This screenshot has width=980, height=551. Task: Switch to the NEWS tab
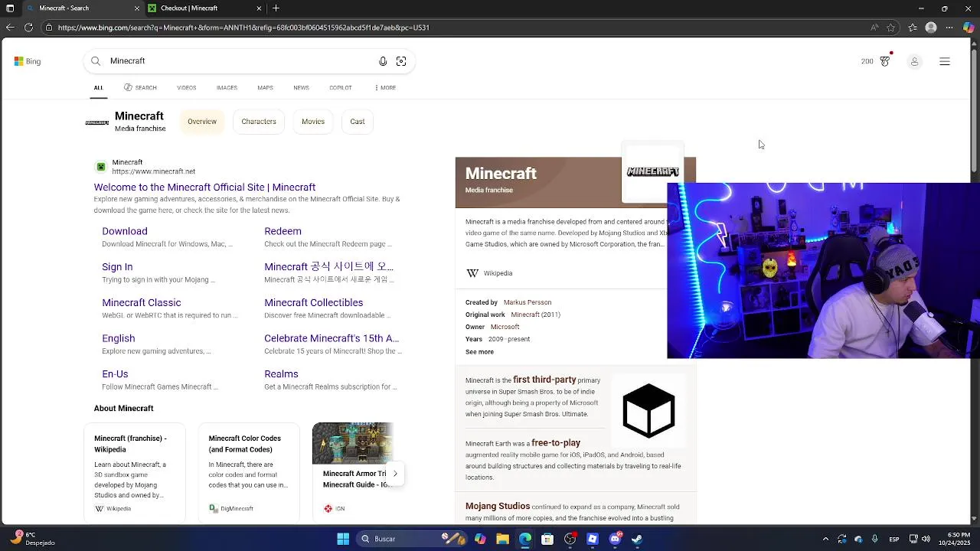[x=301, y=88]
